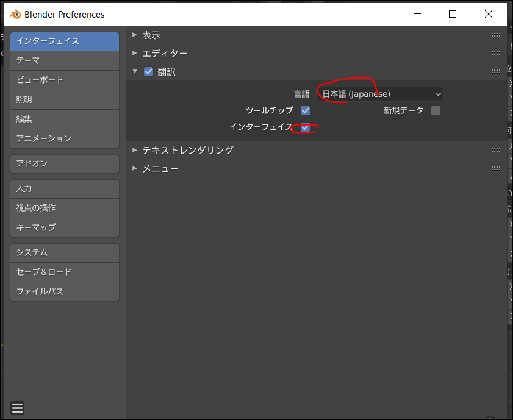Grab the drag handle of the エディター panel

tap(496, 53)
